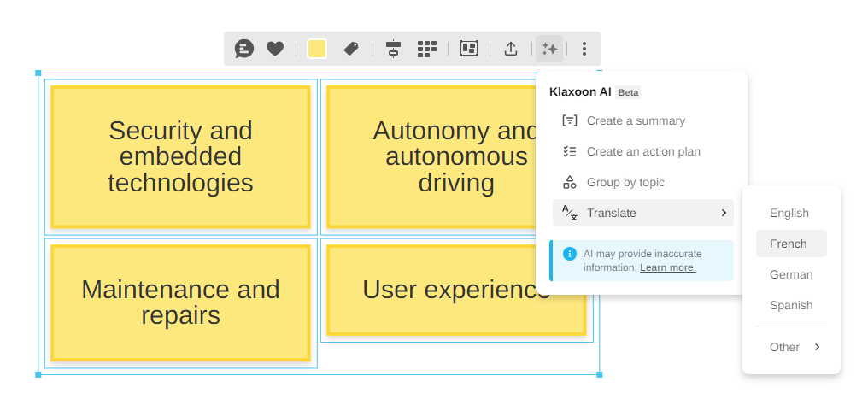Open the three-dot more options menu

point(584,49)
